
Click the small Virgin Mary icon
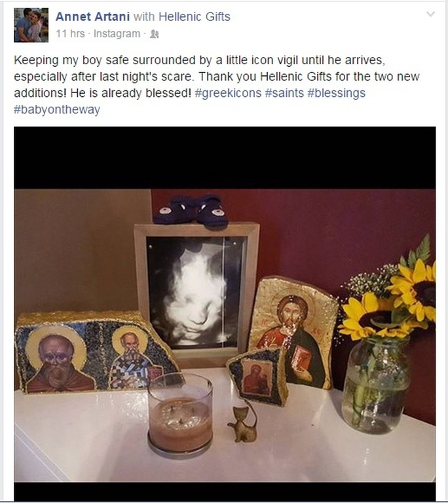(257, 376)
